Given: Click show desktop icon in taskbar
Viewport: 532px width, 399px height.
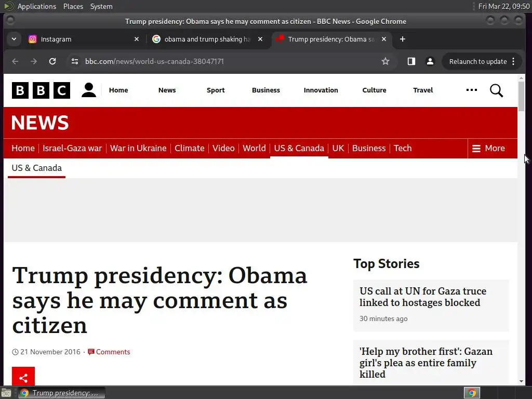Looking at the screenshot, I should point(6,393).
